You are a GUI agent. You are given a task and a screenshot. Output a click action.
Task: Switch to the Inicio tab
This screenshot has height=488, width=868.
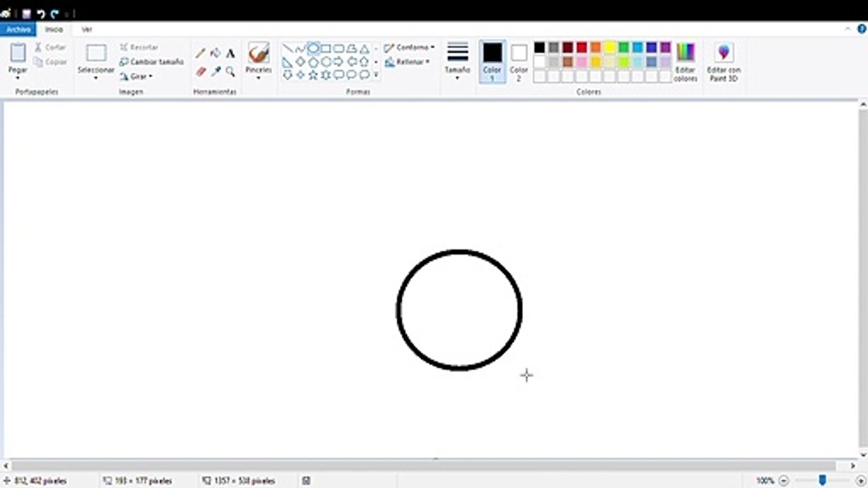pyautogui.click(x=54, y=29)
